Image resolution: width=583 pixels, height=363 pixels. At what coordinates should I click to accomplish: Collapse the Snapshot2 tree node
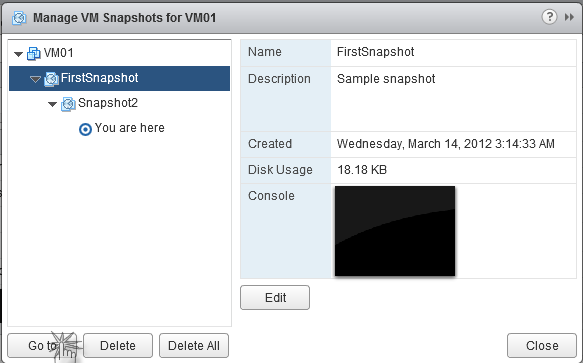click(52, 104)
